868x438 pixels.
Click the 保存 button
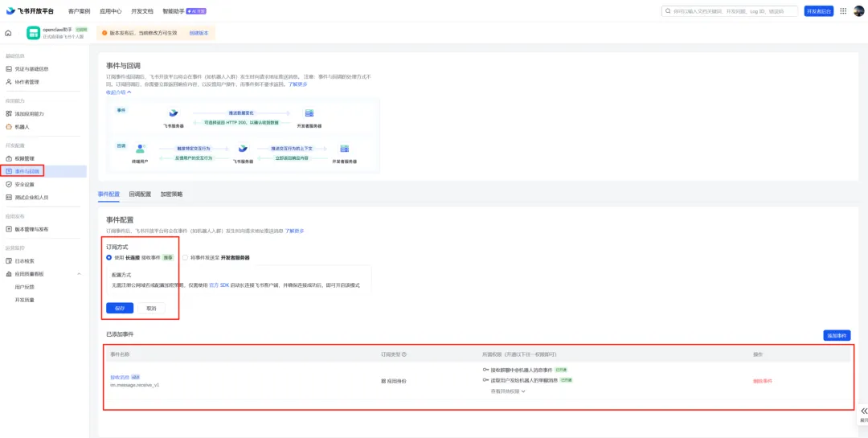(x=120, y=309)
